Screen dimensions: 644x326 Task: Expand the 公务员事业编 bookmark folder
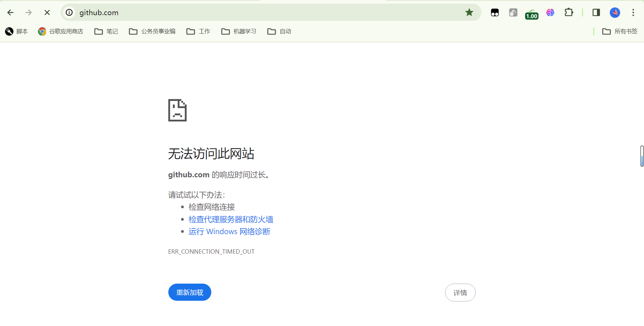coord(152,31)
